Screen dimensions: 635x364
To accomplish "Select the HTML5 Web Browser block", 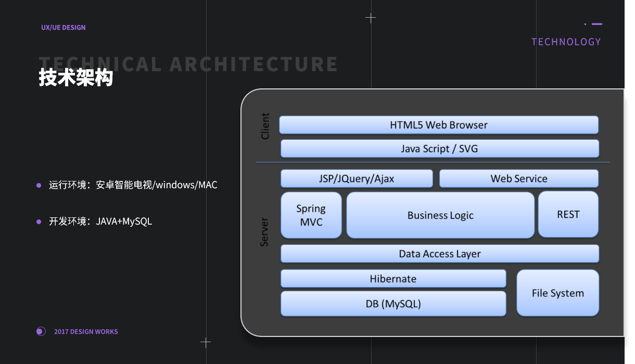I will (439, 125).
